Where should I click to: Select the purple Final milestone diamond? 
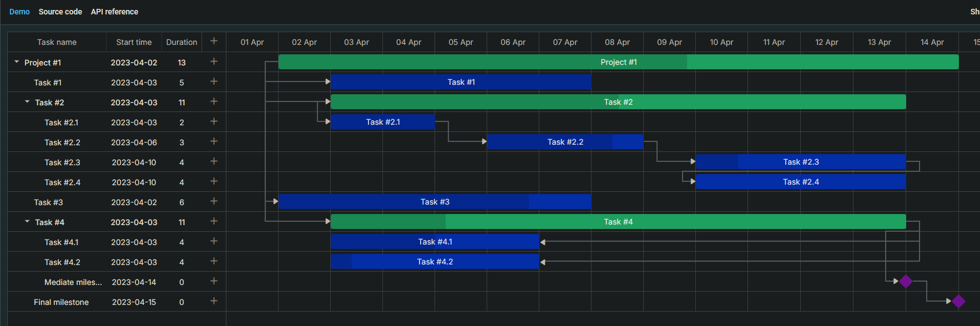coord(958,301)
